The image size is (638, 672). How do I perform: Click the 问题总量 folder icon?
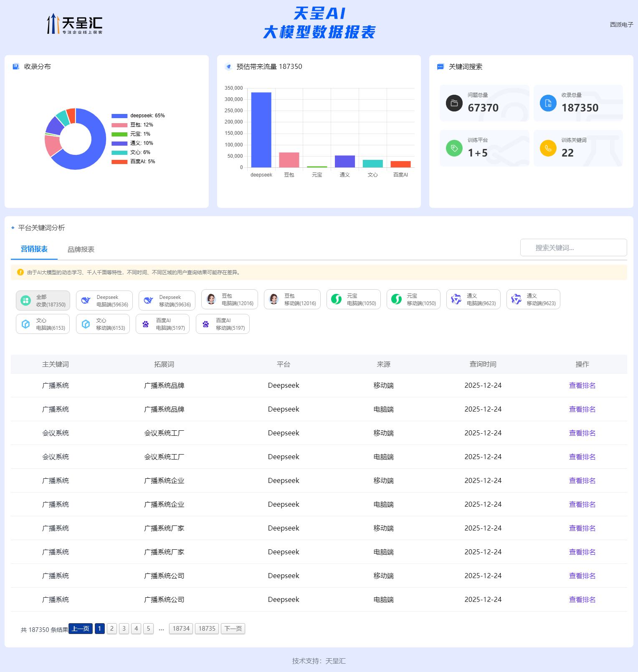pyautogui.click(x=454, y=103)
